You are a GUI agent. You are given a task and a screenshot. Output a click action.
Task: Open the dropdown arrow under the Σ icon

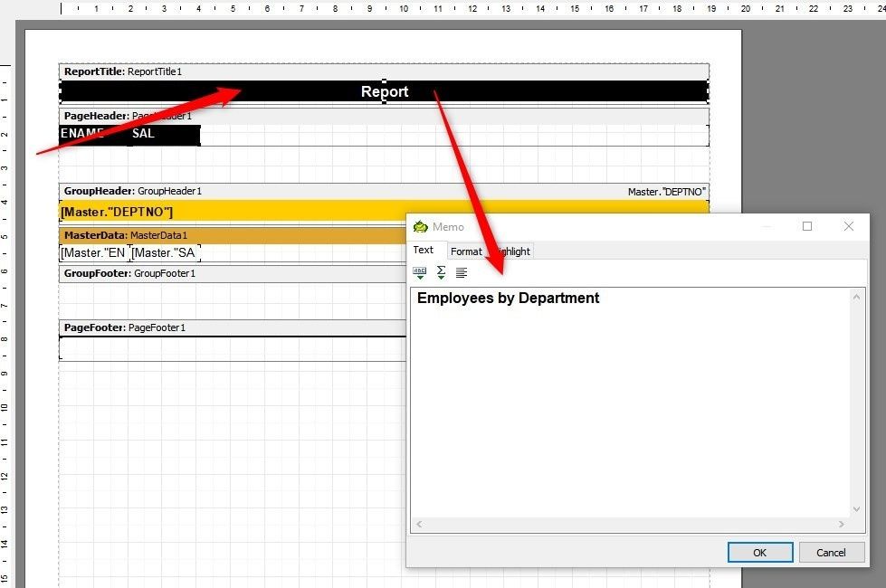[441, 278]
